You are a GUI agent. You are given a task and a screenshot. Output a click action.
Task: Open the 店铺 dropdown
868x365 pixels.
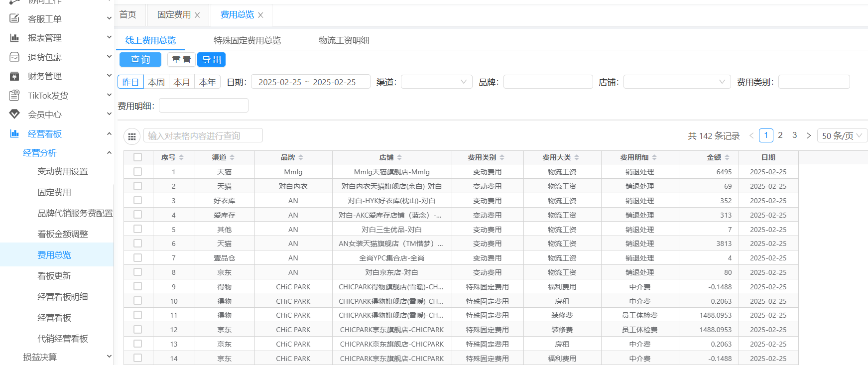pyautogui.click(x=676, y=82)
